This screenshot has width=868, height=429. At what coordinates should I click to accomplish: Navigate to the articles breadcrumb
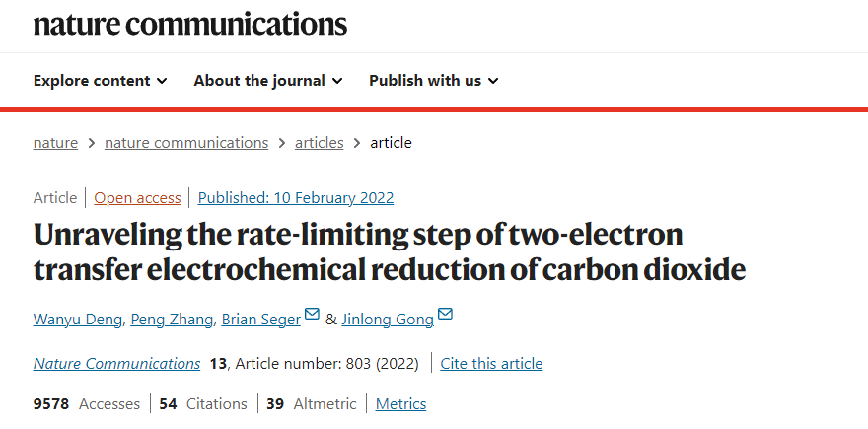click(x=320, y=143)
